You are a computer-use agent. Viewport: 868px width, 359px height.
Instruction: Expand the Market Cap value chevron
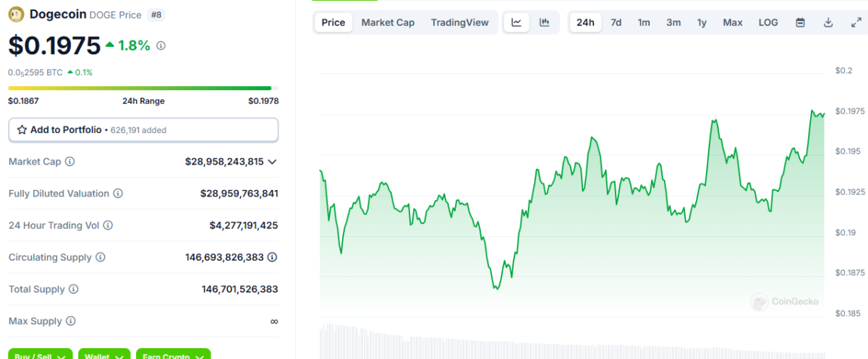click(x=272, y=162)
